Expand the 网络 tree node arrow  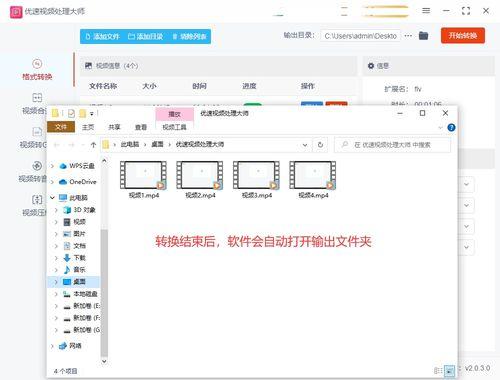click(x=52, y=346)
